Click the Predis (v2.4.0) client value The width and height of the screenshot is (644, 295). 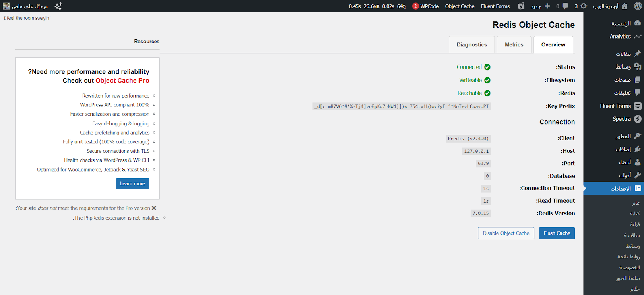point(468,139)
